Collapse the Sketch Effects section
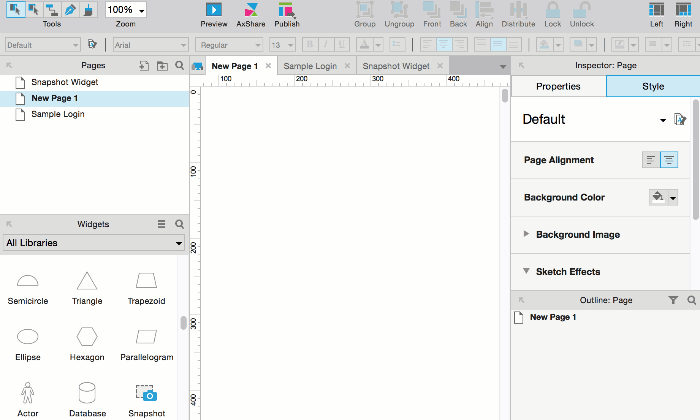Screen dimensions: 700x420 tap(527, 272)
